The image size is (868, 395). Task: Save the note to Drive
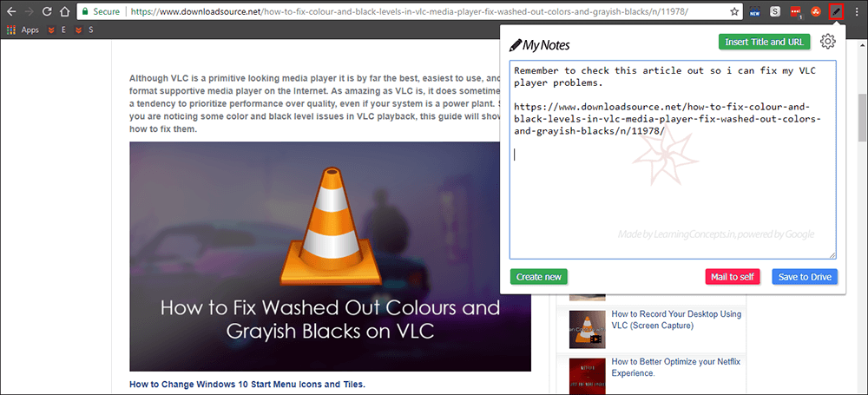(805, 276)
